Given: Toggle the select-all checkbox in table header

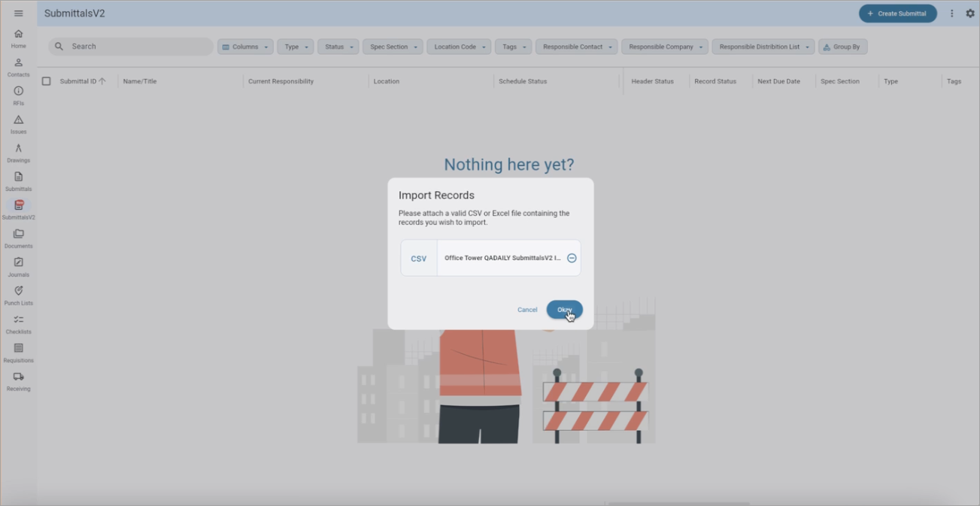Looking at the screenshot, I should 46,81.
